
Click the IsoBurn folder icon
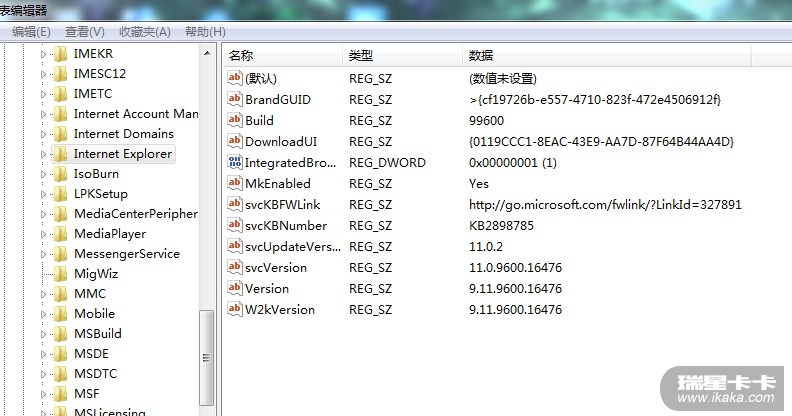click(60, 174)
